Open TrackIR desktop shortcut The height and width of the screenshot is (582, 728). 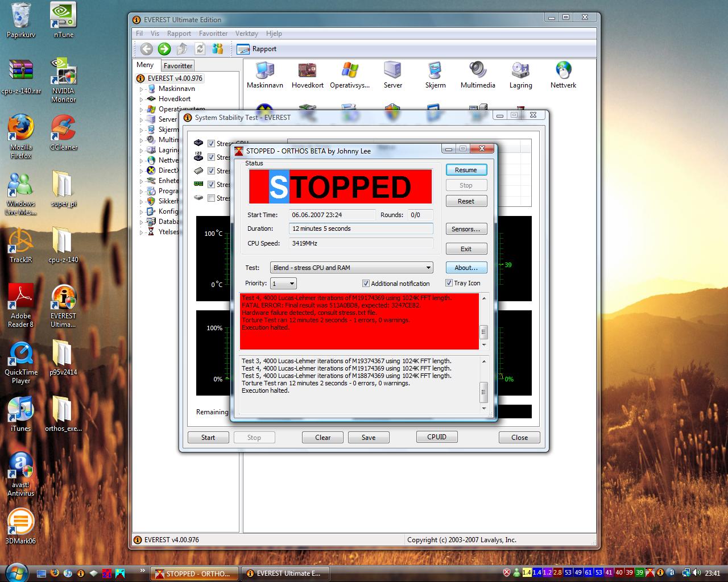pyautogui.click(x=21, y=246)
